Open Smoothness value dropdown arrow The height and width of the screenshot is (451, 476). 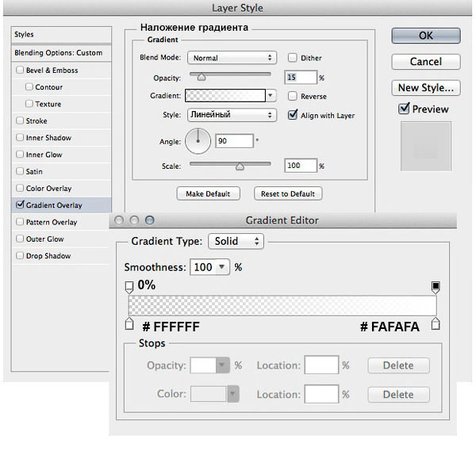click(x=222, y=267)
